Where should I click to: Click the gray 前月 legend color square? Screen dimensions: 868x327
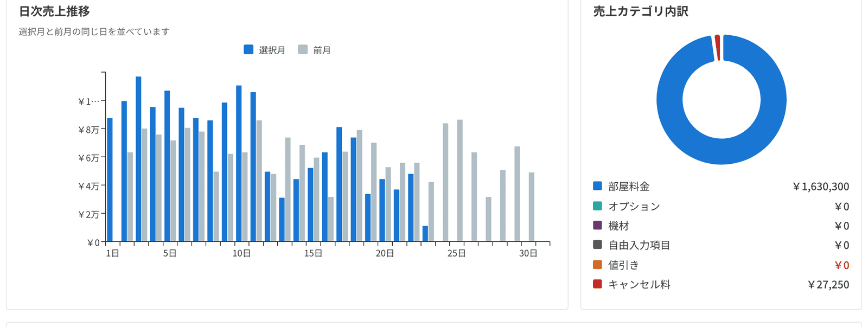pos(303,50)
